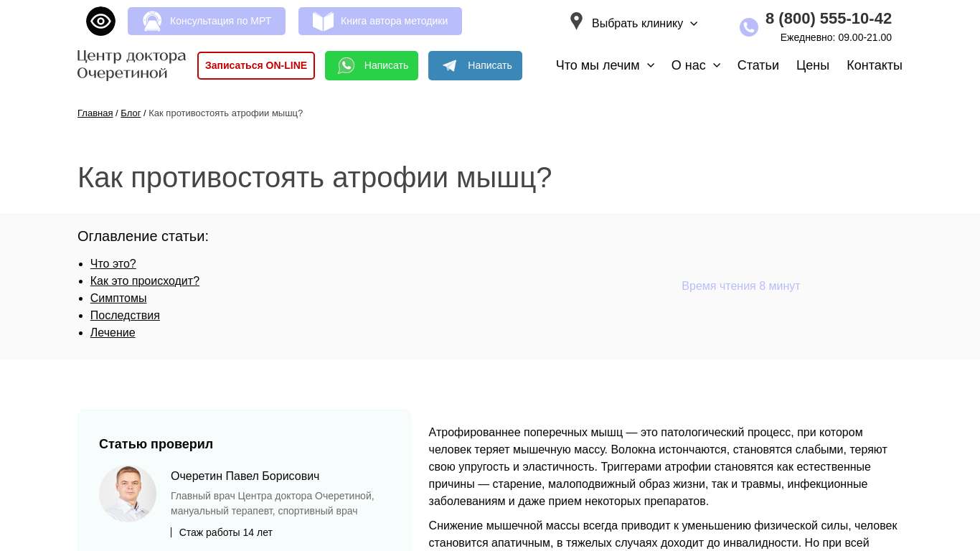The height and width of the screenshot is (551, 980).
Task: Click the Главная breadcrumb link
Action: 95,113
